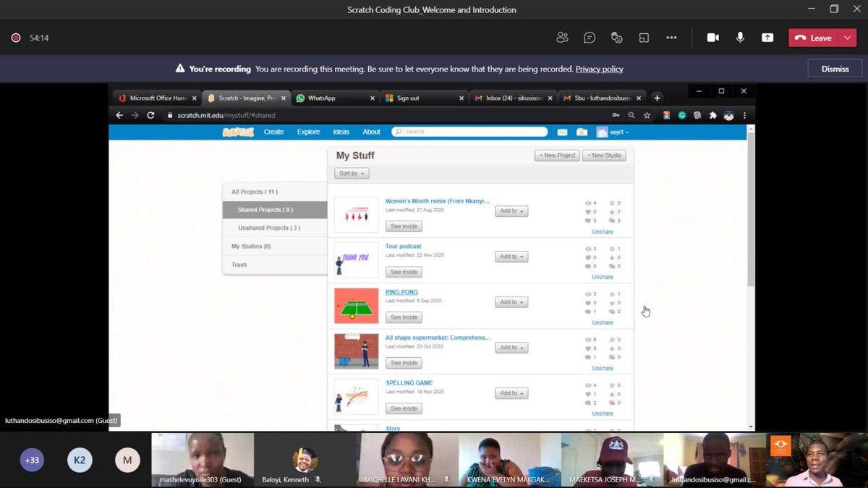Open Add to for SPELLING GAME

coord(511,393)
